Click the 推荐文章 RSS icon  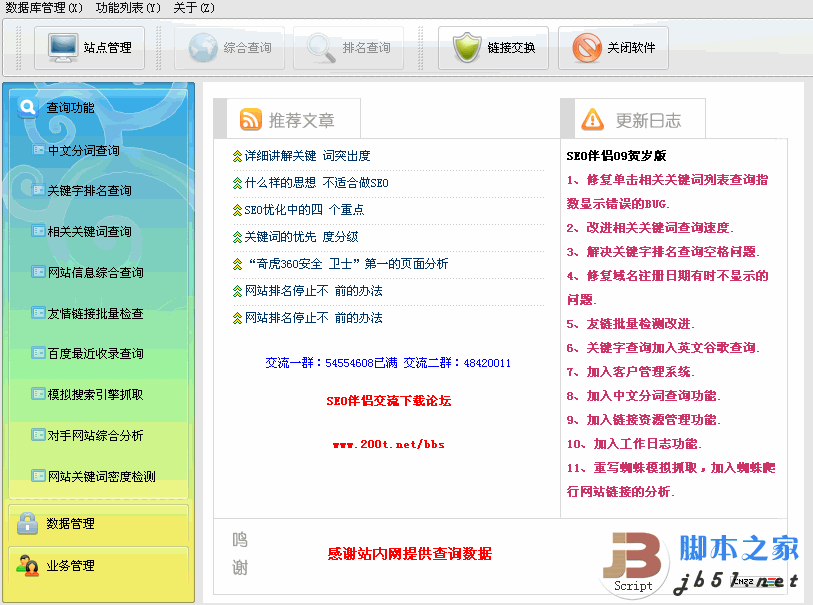point(250,120)
